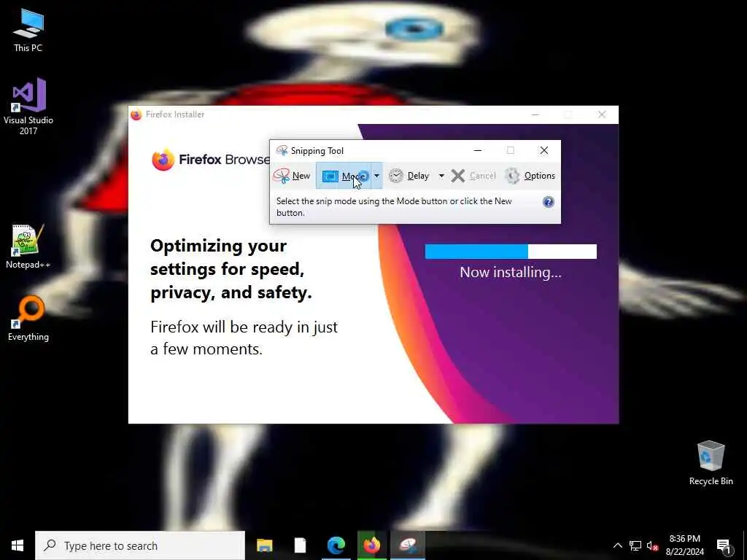The height and width of the screenshot is (560, 747).
Task: Select the Notepad++ desktop shortcut
Action: pos(28,246)
